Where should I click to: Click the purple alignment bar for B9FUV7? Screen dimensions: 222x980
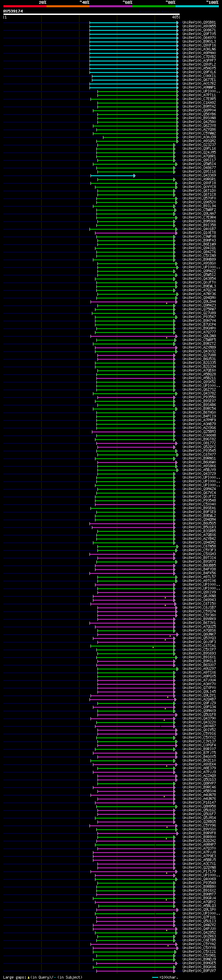click(x=136, y=971)
